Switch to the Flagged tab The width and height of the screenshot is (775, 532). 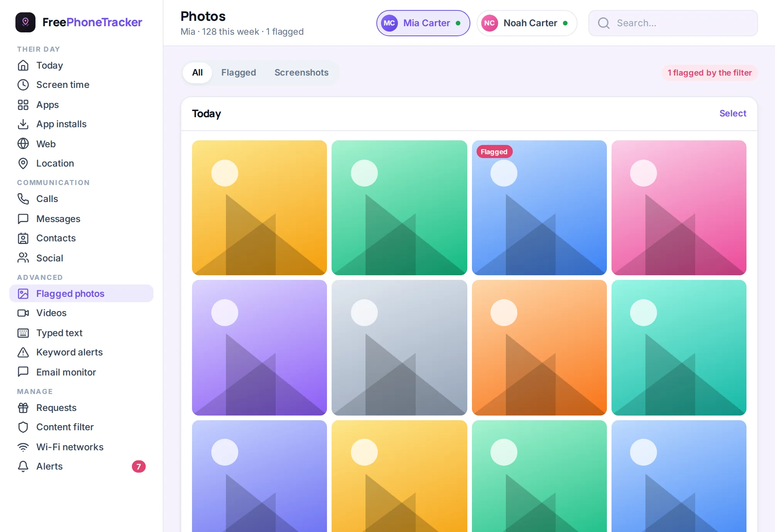point(239,72)
